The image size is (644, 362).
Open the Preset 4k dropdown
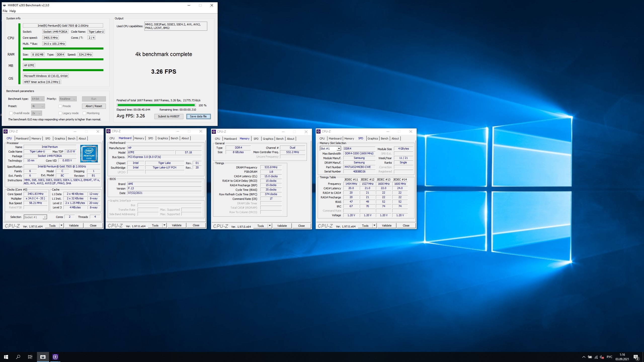pyautogui.click(x=38, y=106)
